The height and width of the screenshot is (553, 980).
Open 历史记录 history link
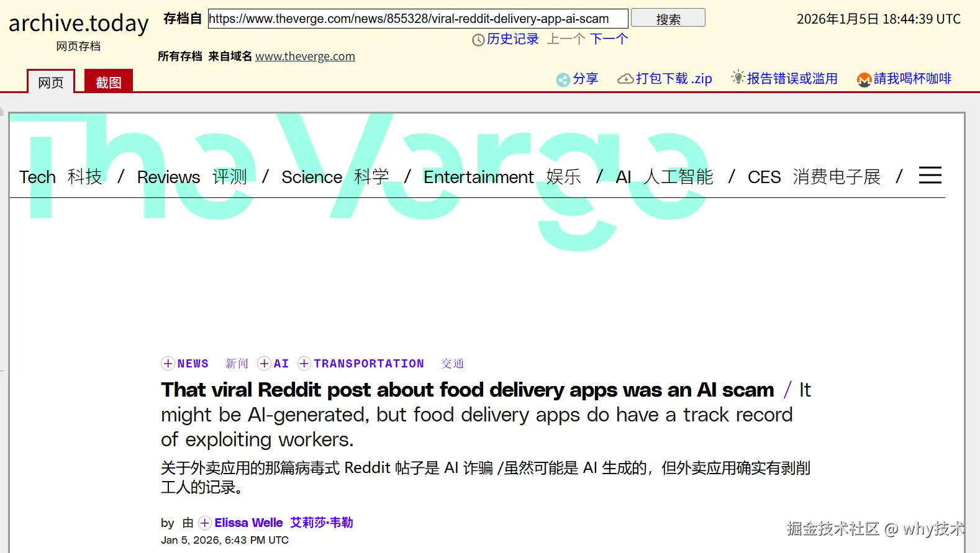tap(512, 39)
